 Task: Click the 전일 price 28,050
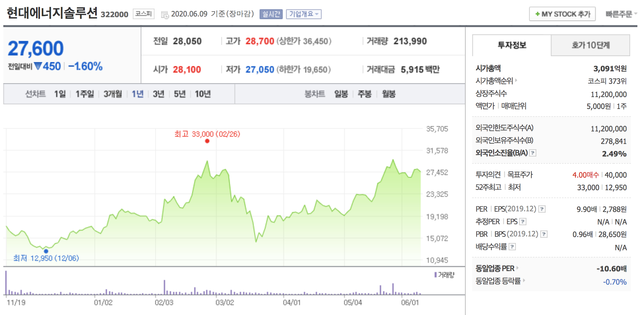click(x=187, y=41)
